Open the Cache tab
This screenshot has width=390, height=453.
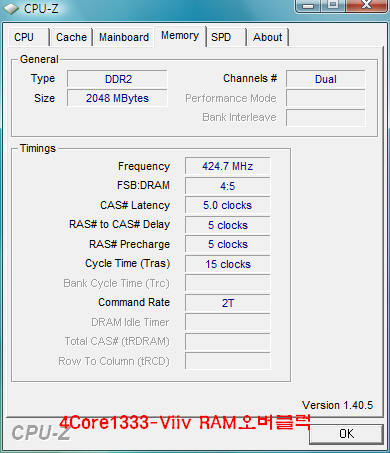click(x=71, y=37)
